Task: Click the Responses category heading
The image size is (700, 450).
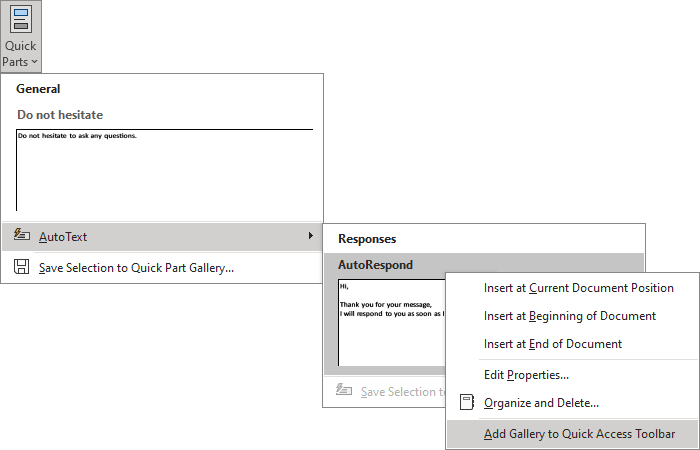Action: (x=367, y=239)
